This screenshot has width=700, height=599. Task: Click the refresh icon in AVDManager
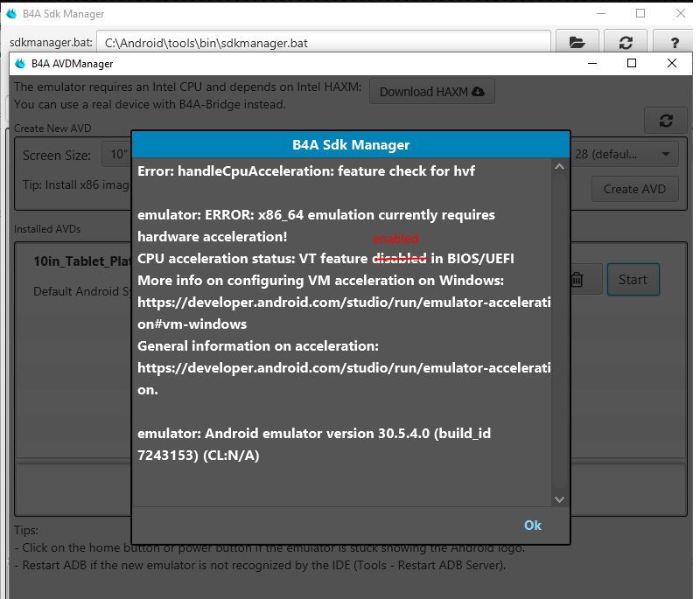click(x=666, y=121)
